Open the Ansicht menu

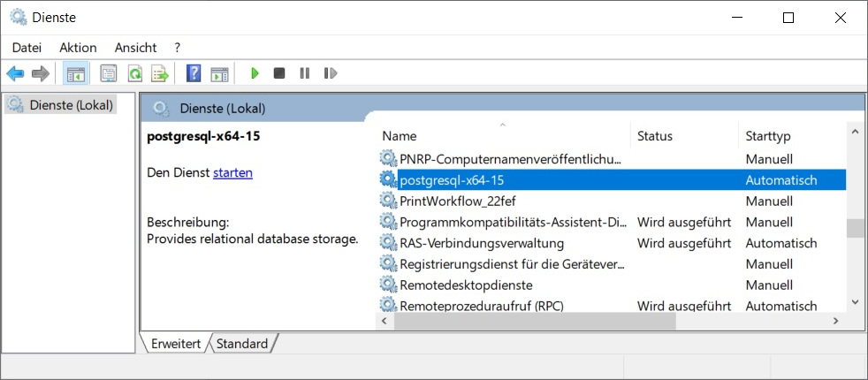pyautogui.click(x=135, y=48)
